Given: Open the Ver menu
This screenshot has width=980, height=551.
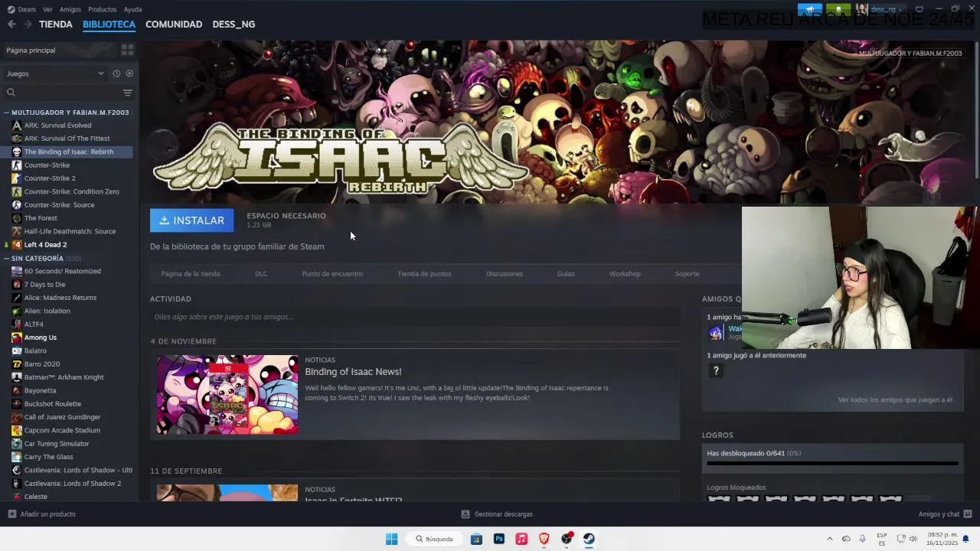Looking at the screenshot, I should click(x=47, y=9).
